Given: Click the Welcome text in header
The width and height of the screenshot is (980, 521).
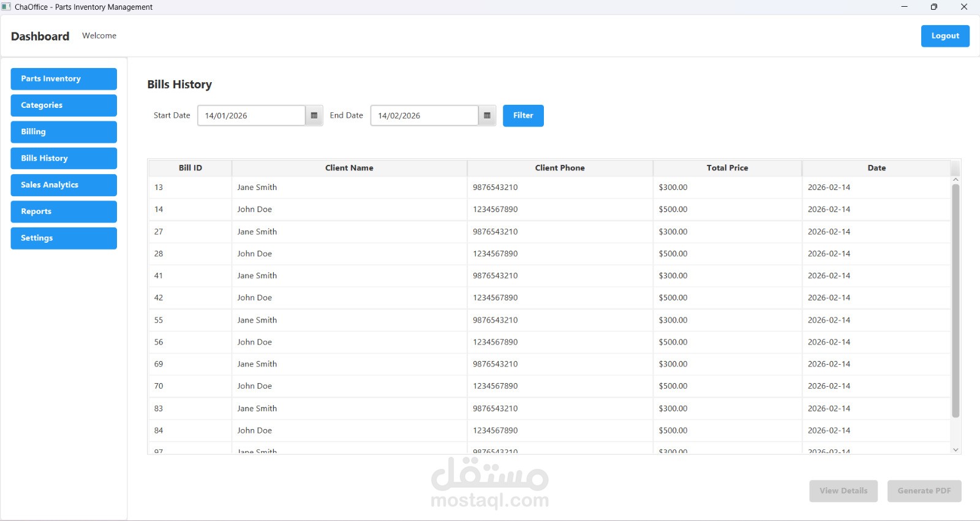Looking at the screenshot, I should [99, 36].
